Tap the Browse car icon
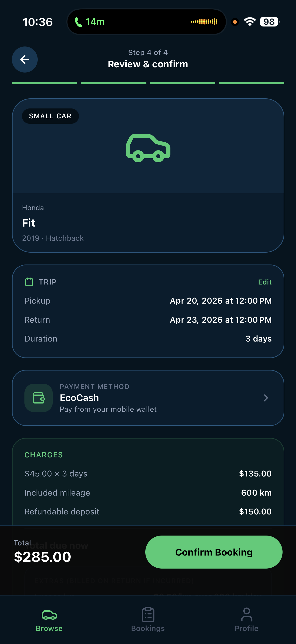 49,615
